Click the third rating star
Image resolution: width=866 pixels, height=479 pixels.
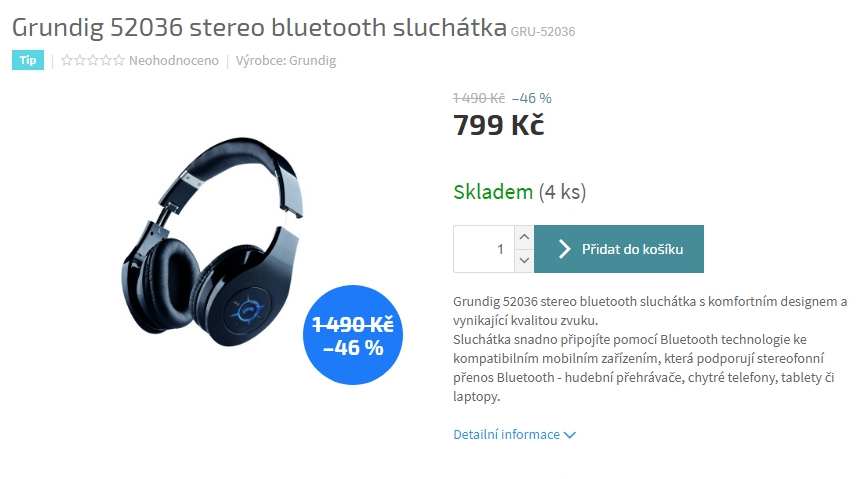click(92, 60)
